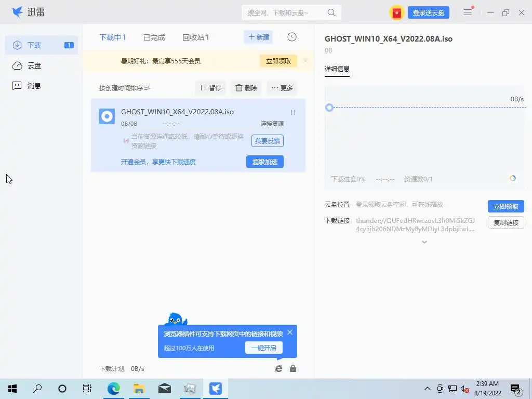The width and height of the screenshot is (532, 399).
Task: Open the 按创建时间排序 sort dropdown
Action: [125, 88]
